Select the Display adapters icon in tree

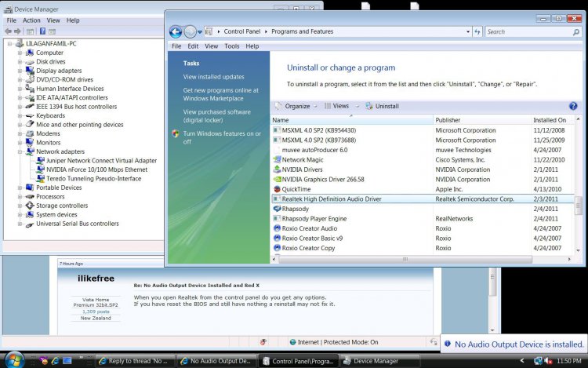pyautogui.click(x=30, y=71)
